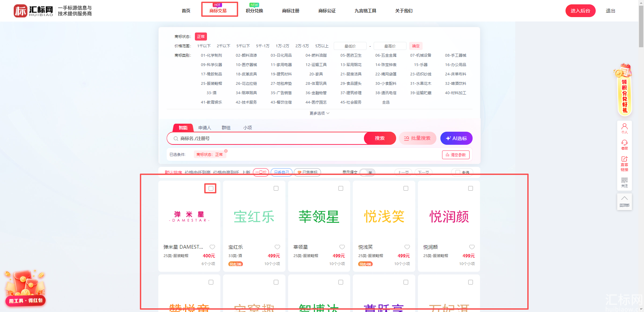Open the 悦润颜 trademark thumbnail
This screenshot has width=644, height=312.
449,216
